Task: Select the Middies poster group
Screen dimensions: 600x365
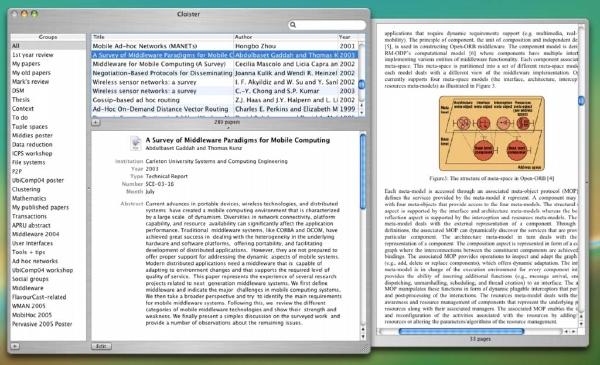Action: coord(48,135)
